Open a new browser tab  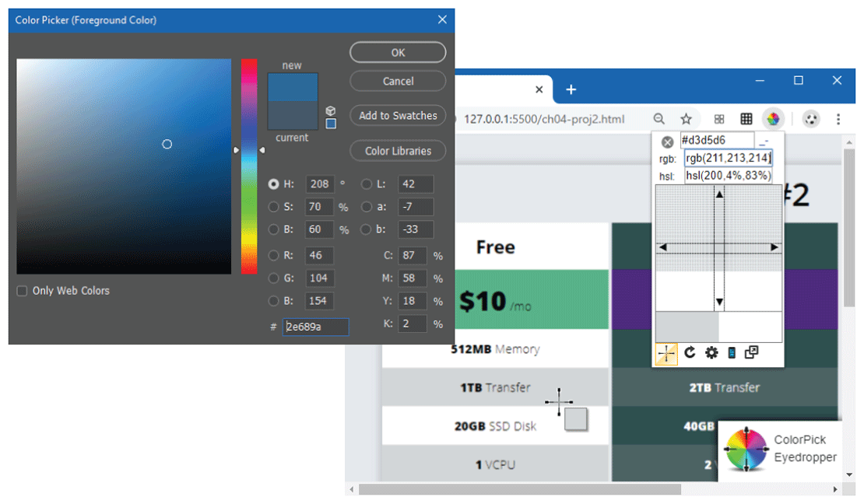(571, 89)
